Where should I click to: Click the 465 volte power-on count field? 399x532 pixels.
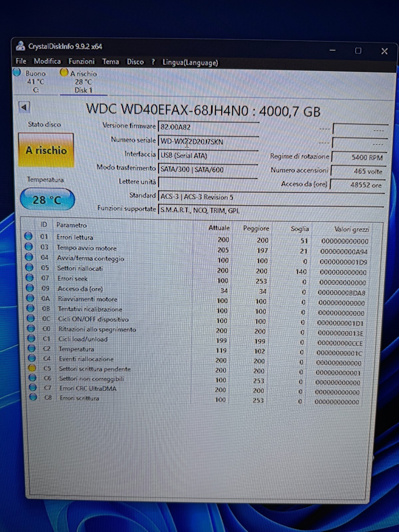tap(359, 171)
